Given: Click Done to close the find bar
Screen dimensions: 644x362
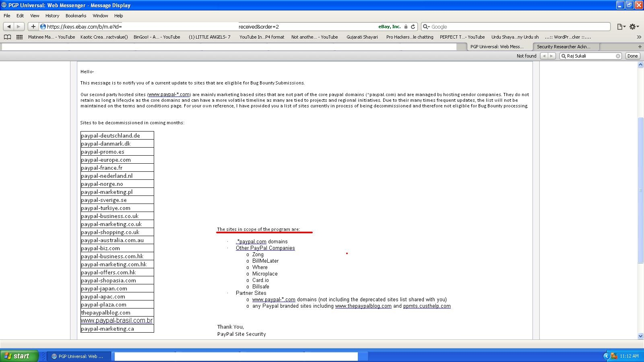Looking at the screenshot, I should [632, 56].
